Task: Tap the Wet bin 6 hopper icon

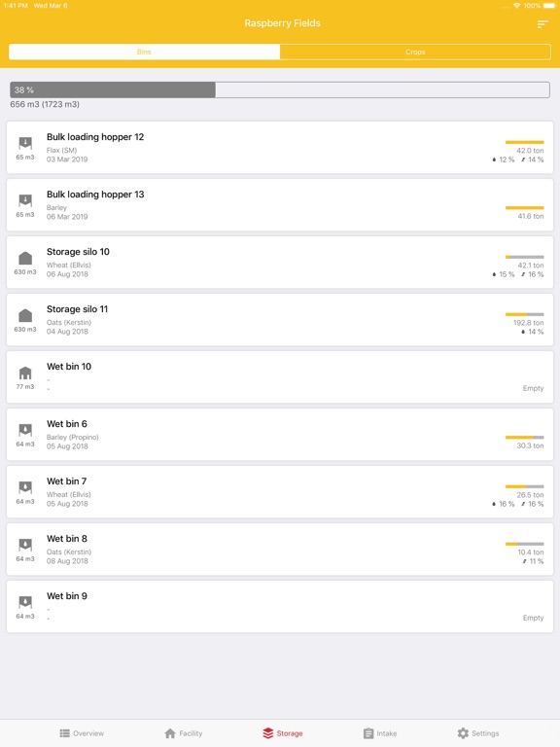Action: pyautogui.click(x=25, y=430)
